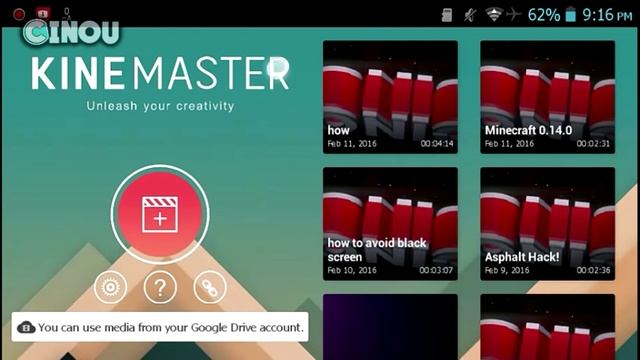
Task: Open "how to avoid black screen" project
Action: tap(390, 224)
